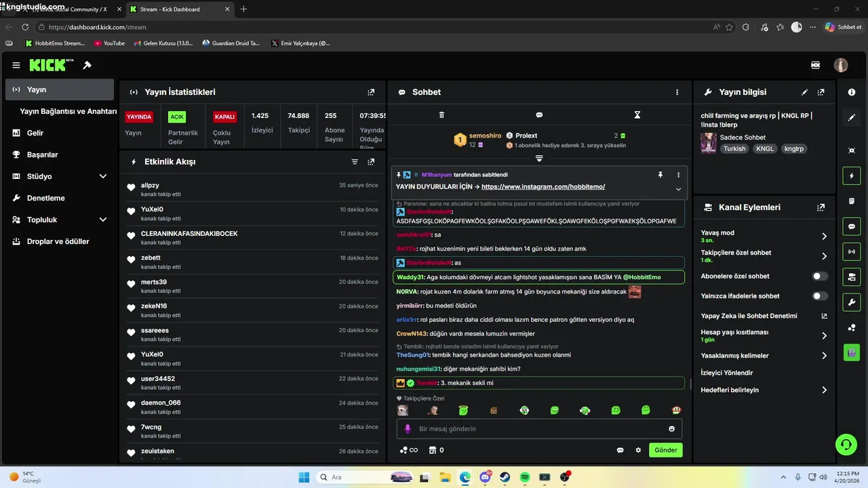Toggle Yalnızca ifadelerle sohbet switch
The image size is (868, 488).
click(x=821, y=296)
